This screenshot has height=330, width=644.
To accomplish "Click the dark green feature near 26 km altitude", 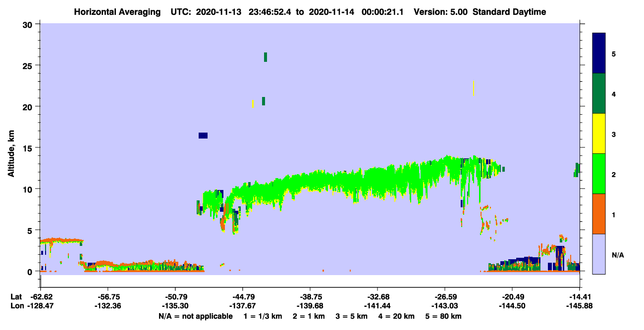I will tap(266, 57).
